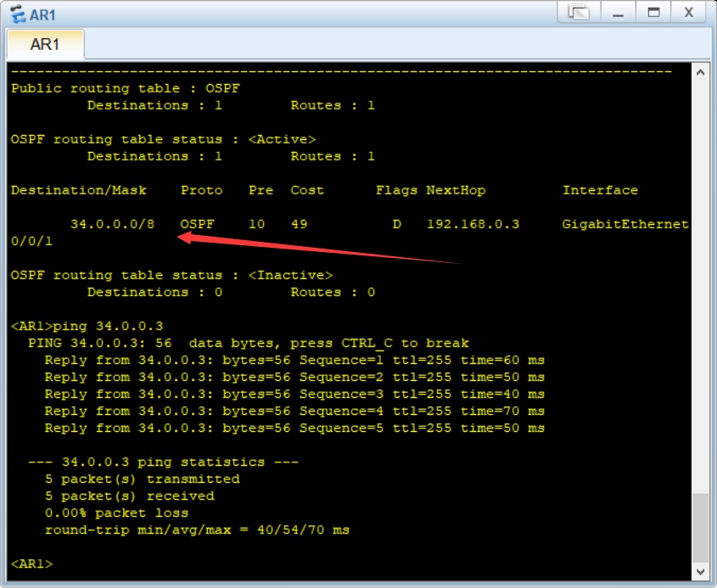Click the Flags value D

click(396, 224)
